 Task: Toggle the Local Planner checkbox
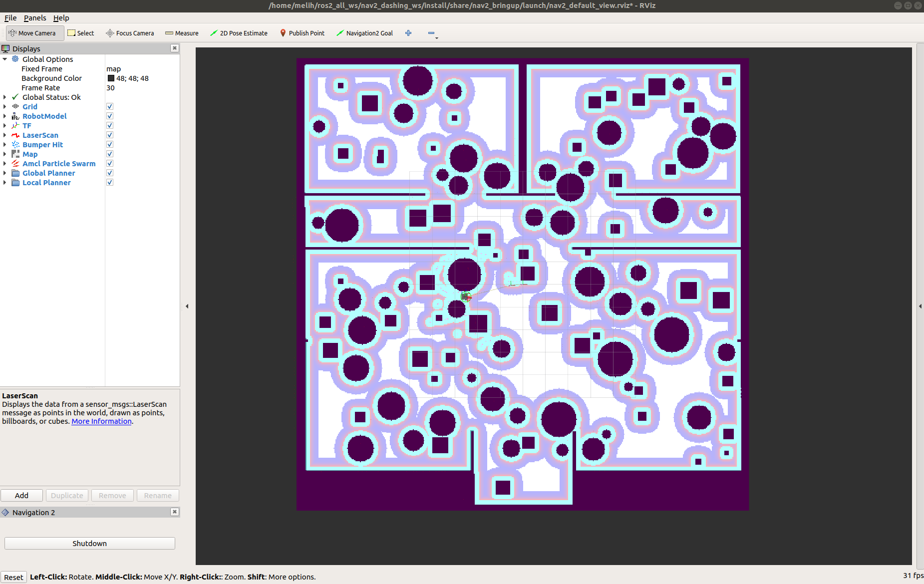point(110,182)
